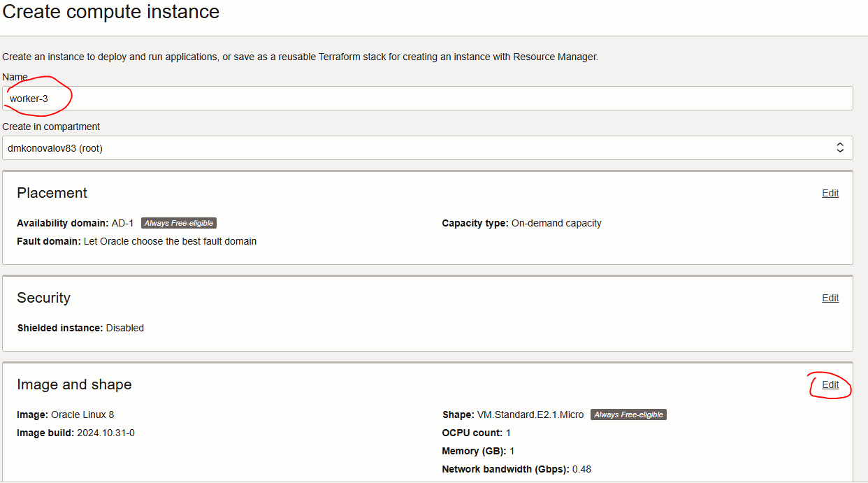
Task: Click the Name input field containing worker-3
Action: pyautogui.click(x=426, y=99)
